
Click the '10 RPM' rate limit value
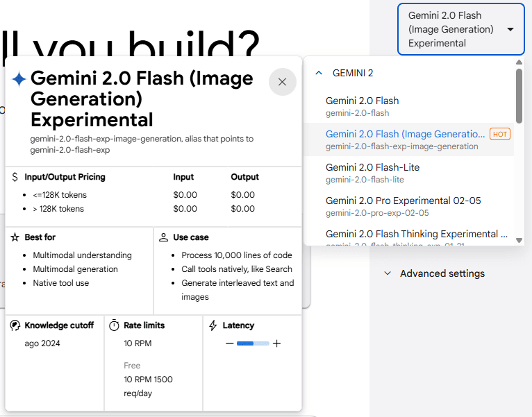click(x=138, y=343)
